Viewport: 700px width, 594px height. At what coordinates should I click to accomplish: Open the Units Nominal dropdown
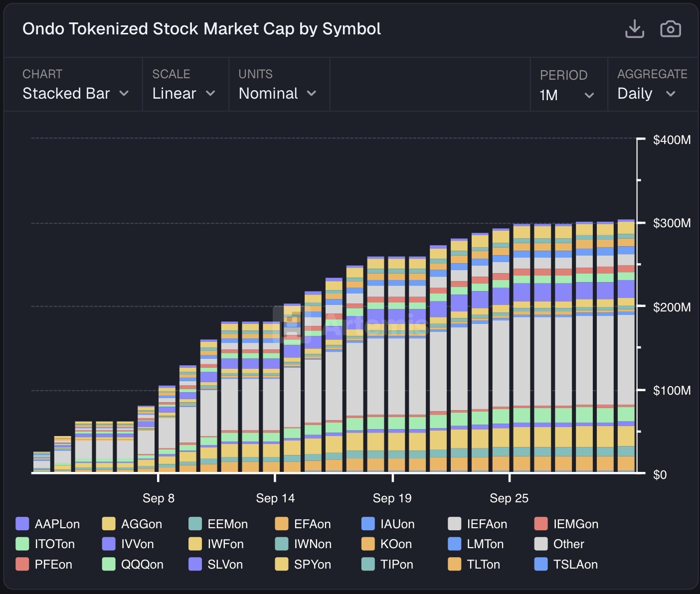(277, 93)
